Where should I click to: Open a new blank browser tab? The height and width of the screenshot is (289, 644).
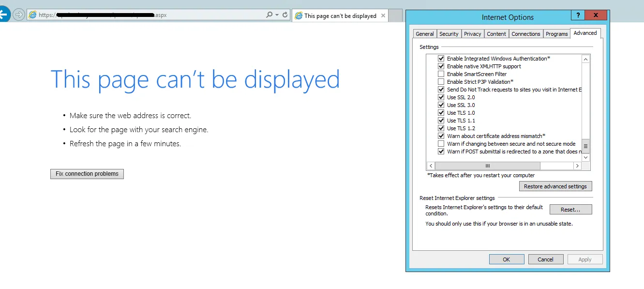[396, 15]
